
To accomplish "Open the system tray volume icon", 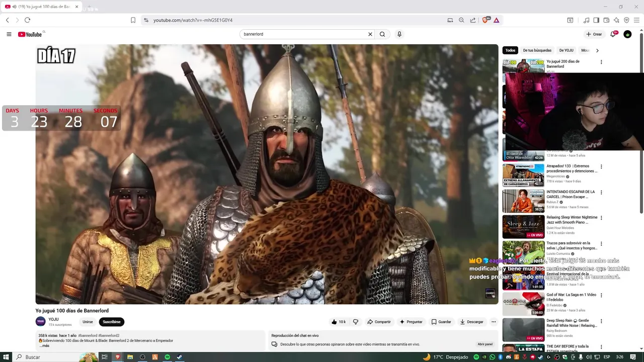I will point(589,357).
